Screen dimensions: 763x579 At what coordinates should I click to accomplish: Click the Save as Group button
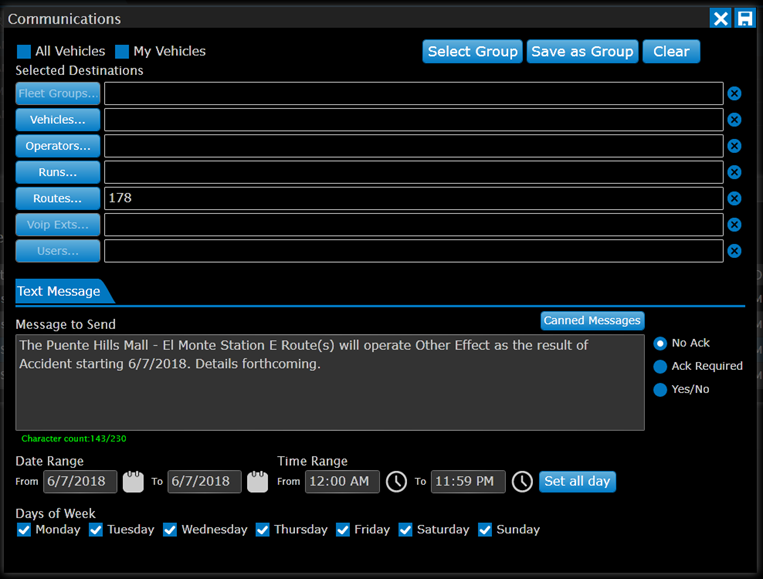[582, 52]
